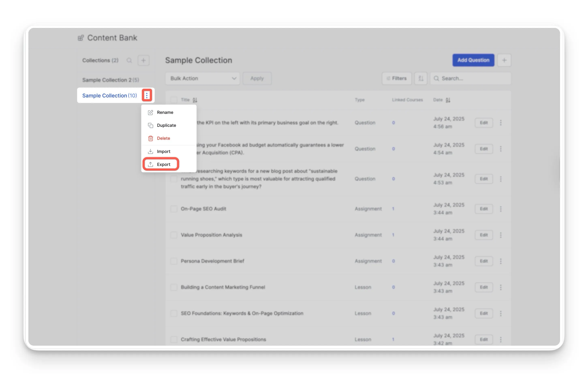Open the Filters panel
This screenshot has width=588, height=374.
tap(397, 78)
